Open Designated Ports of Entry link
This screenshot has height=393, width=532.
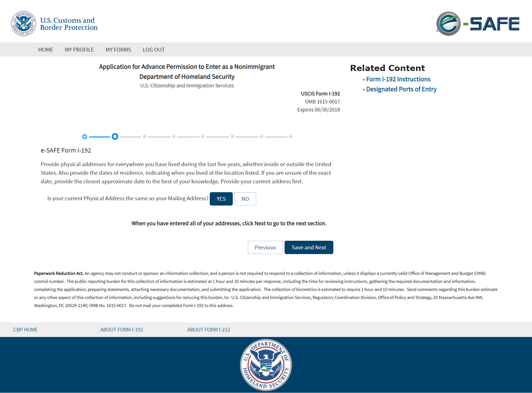(401, 89)
